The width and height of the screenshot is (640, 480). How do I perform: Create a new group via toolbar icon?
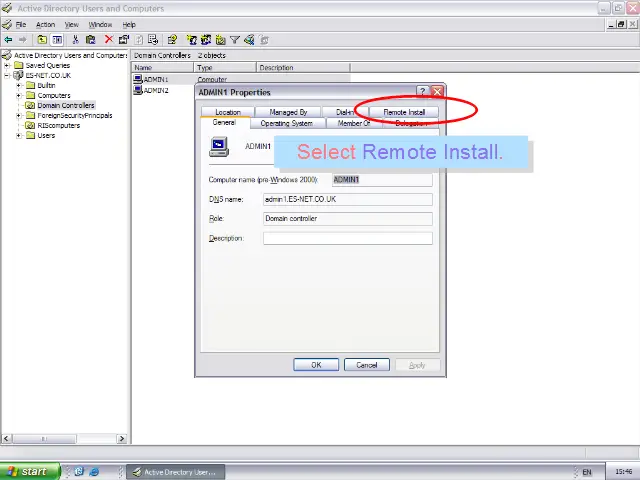point(206,40)
